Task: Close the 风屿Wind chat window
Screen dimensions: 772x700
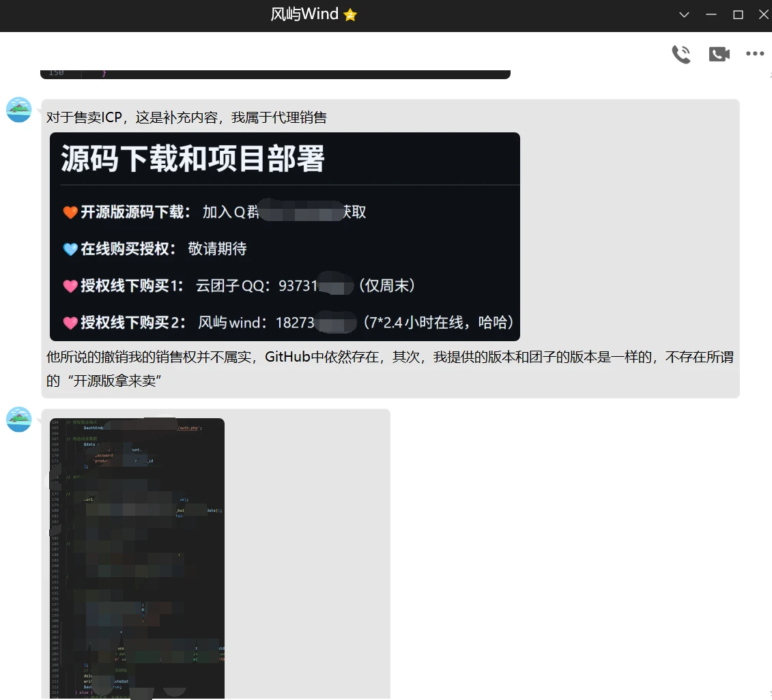Action: [763, 15]
